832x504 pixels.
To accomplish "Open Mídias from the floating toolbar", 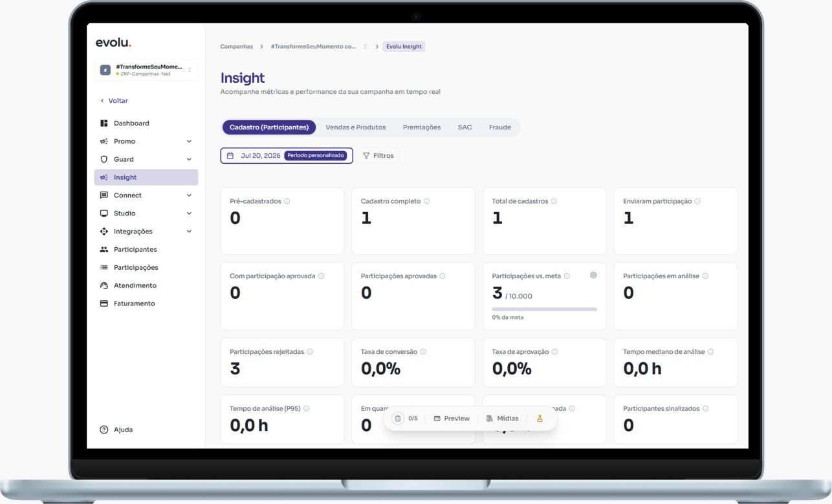I will point(503,419).
